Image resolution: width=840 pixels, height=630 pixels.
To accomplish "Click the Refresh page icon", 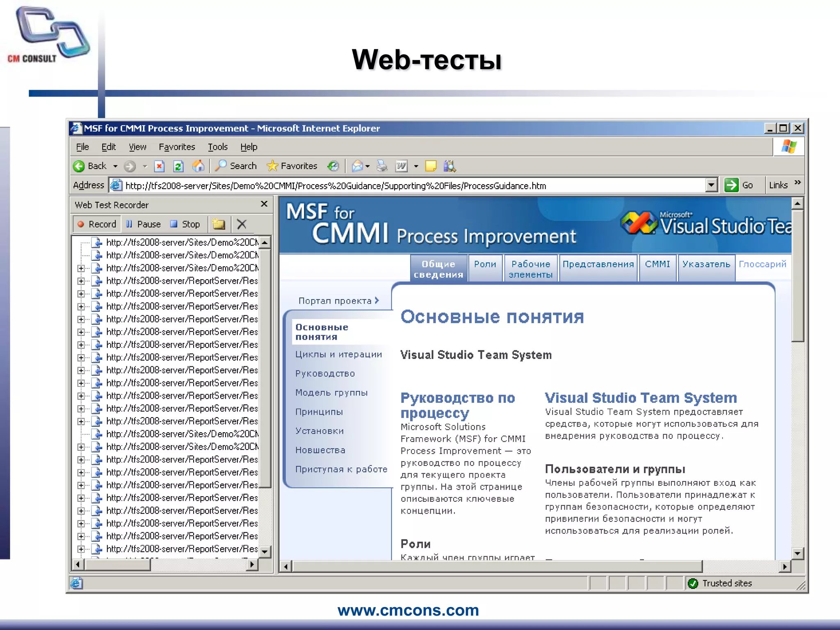I will pyautogui.click(x=178, y=166).
